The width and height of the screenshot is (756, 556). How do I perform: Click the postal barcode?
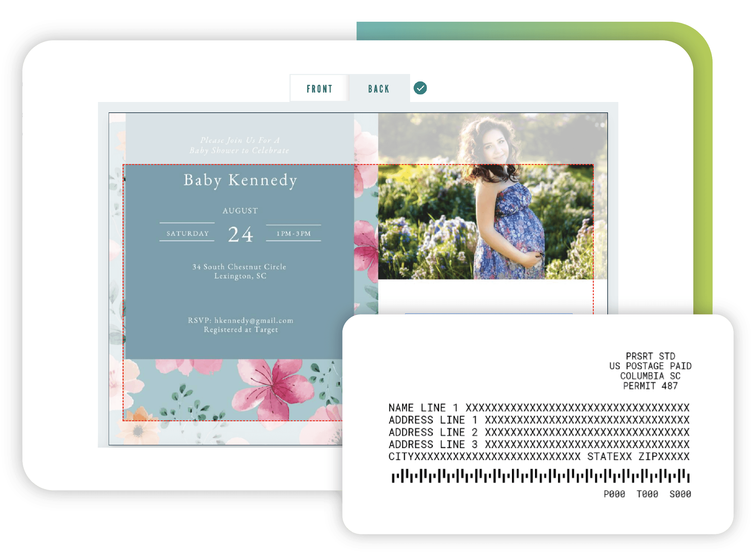[x=540, y=476]
